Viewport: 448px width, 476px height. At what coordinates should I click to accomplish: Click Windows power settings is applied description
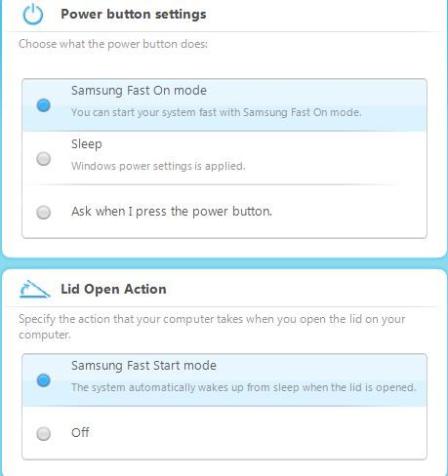158,166
